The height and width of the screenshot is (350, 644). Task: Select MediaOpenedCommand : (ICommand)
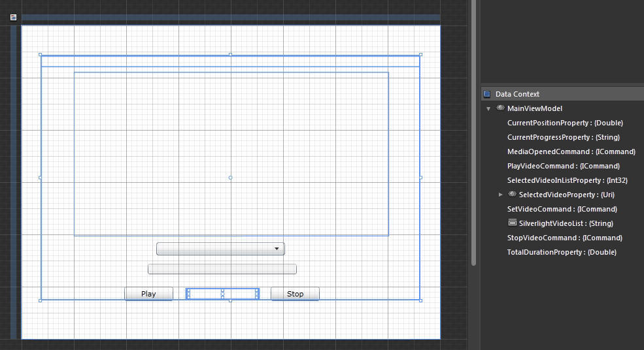tap(571, 151)
